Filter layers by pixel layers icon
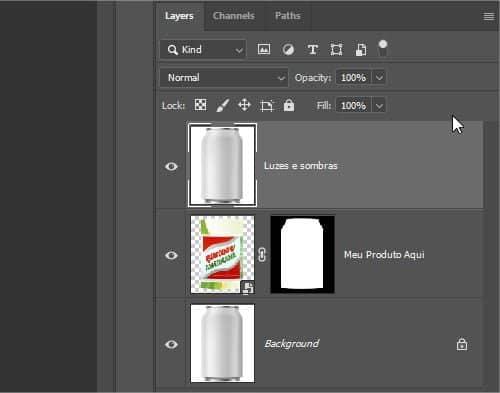The height and width of the screenshot is (393, 500). pos(264,49)
